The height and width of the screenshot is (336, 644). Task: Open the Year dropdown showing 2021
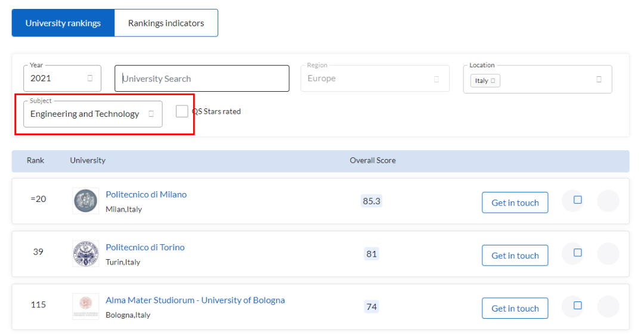pyautogui.click(x=62, y=79)
